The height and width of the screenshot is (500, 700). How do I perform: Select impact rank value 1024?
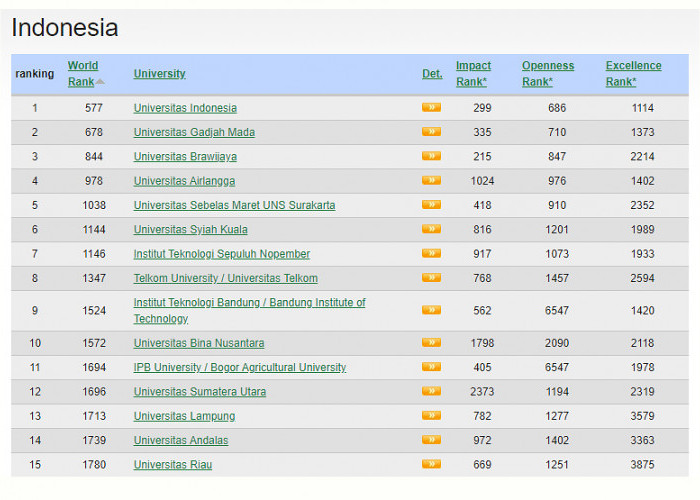[482, 181]
